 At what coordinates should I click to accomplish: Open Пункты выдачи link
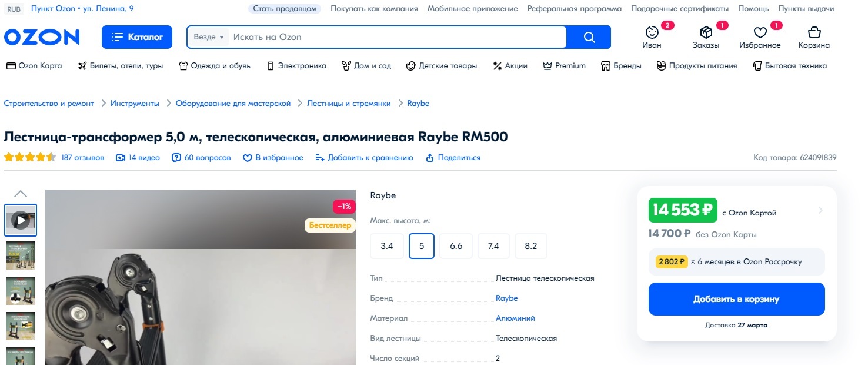coord(806,9)
